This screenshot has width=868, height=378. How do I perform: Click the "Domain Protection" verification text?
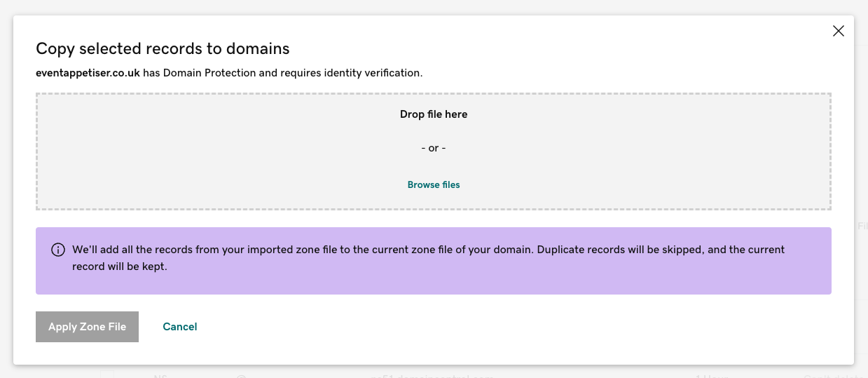(210, 72)
